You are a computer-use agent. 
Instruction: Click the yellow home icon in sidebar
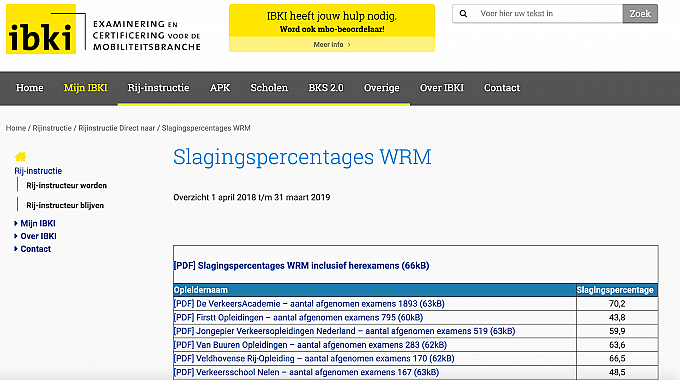click(x=20, y=156)
